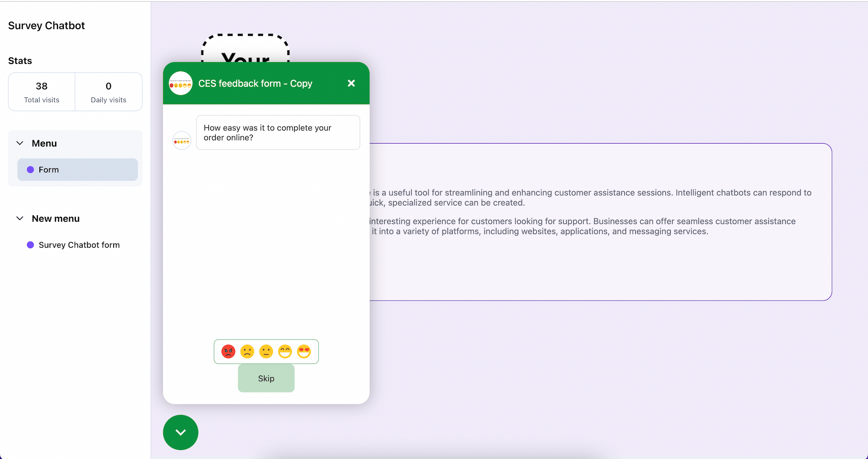Click the angry face emoji icon
868x459 pixels.
click(x=228, y=352)
